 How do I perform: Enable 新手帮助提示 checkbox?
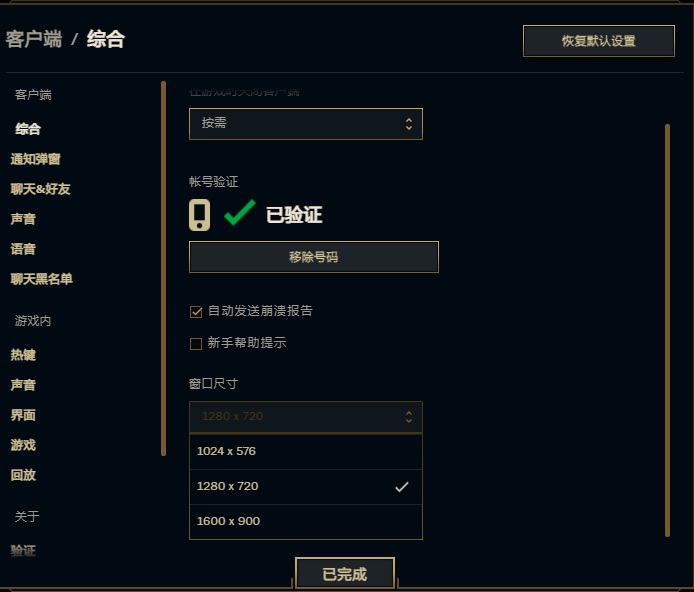[196, 343]
